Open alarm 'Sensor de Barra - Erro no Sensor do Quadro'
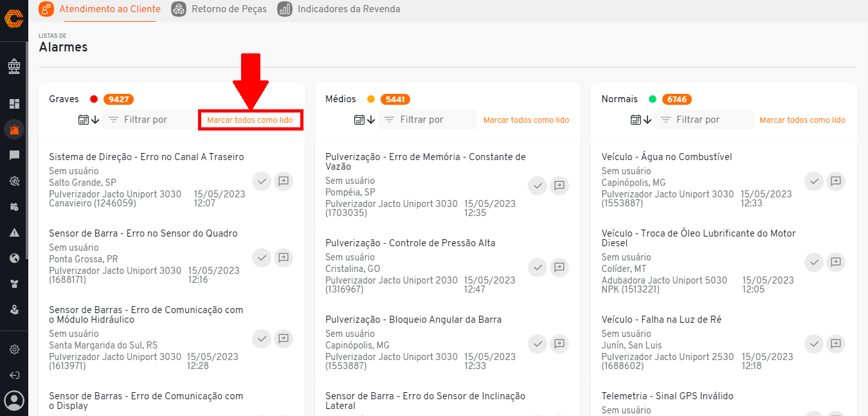This screenshot has width=868, height=416. (143, 233)
